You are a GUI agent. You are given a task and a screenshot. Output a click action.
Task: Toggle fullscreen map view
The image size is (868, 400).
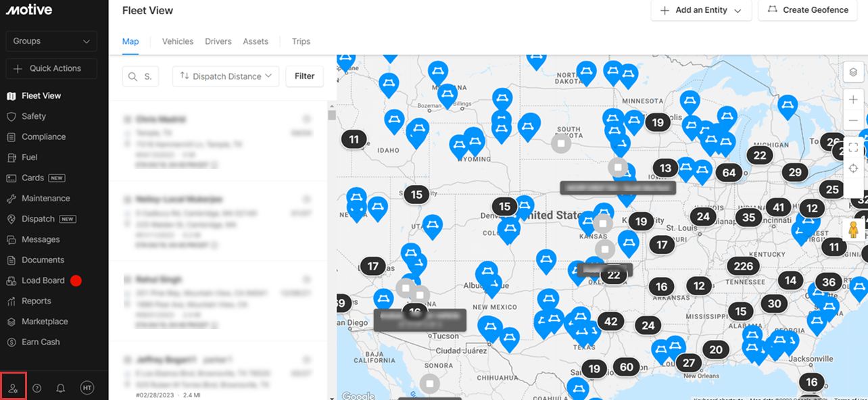tap(853, 147)
